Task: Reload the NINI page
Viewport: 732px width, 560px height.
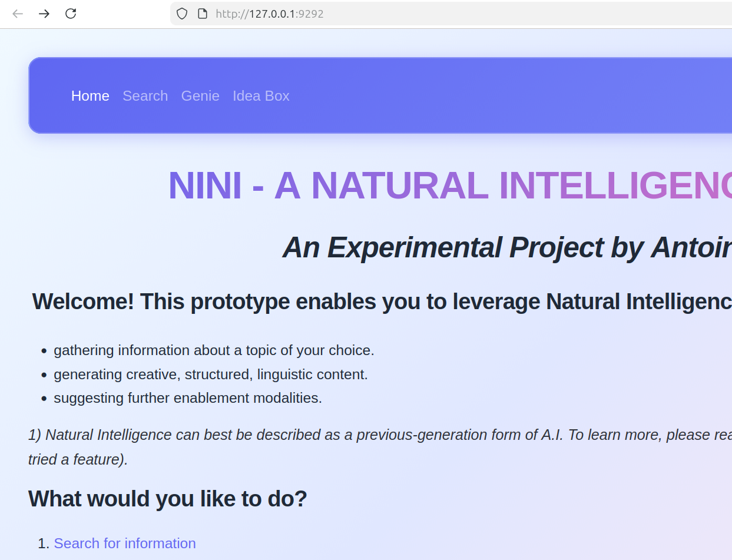Action: click(70, 14)
